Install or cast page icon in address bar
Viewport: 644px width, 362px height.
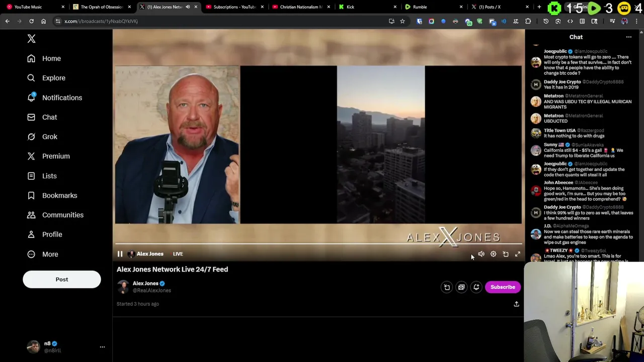(x=391, y=21)
